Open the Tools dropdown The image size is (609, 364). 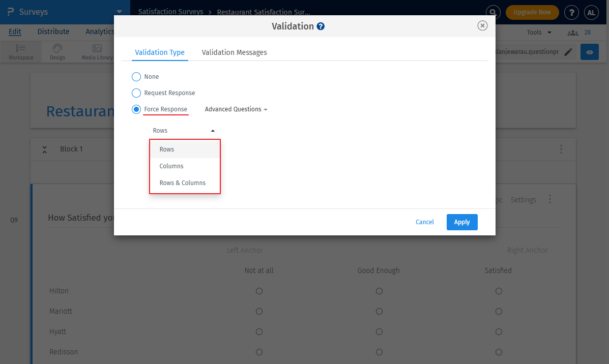pyautogui.click(x=538, y=32)
